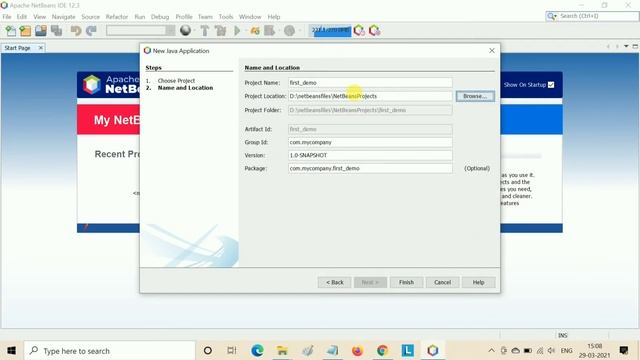
Task: Toggle the Show On Startup checkbox
Action: point(551,84)
